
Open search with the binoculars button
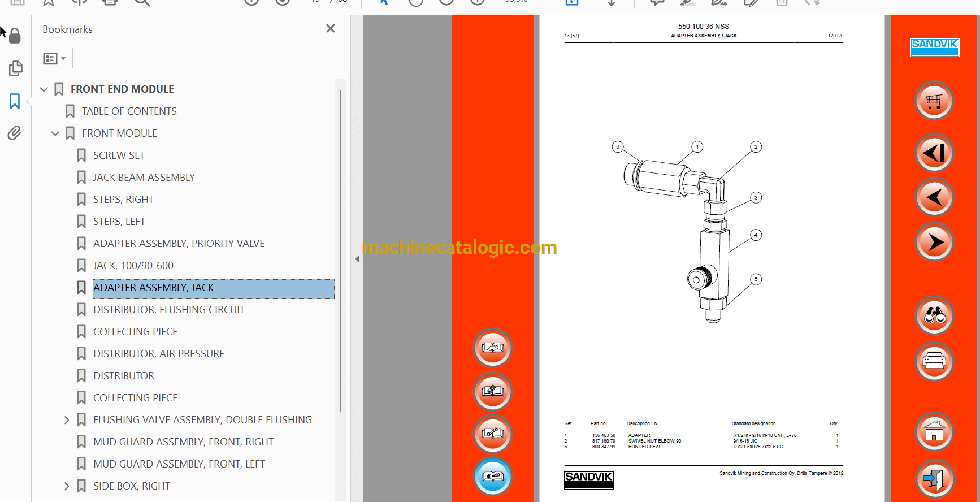point(934,315)
